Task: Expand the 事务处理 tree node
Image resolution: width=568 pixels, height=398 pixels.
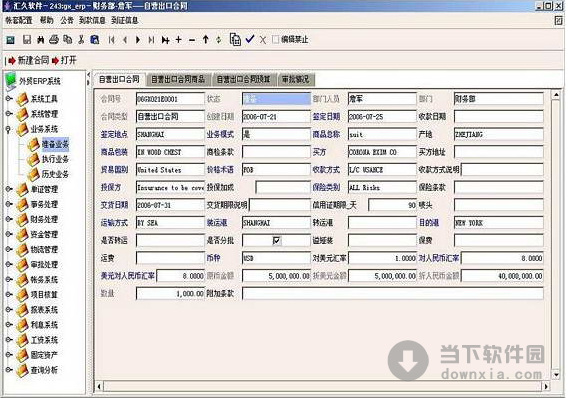Action: [x=9, y=204]
